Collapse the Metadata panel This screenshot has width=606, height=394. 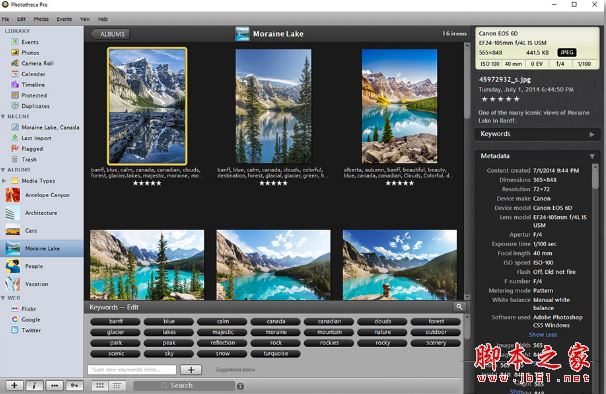point(592,156)
